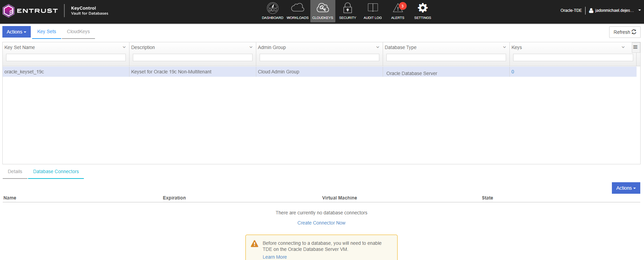
Task: Click Oracle Database Server cell
Action: tap(446, 72)
